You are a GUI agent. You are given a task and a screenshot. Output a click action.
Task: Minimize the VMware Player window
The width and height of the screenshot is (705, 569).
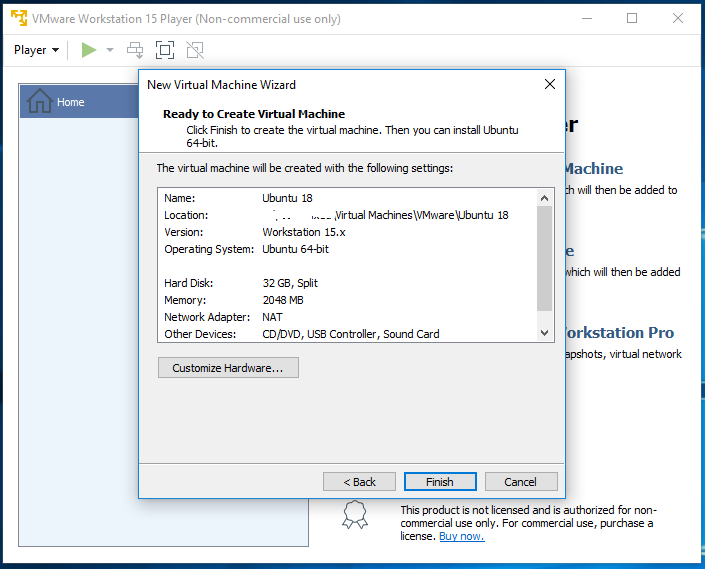tap(587, 18)
